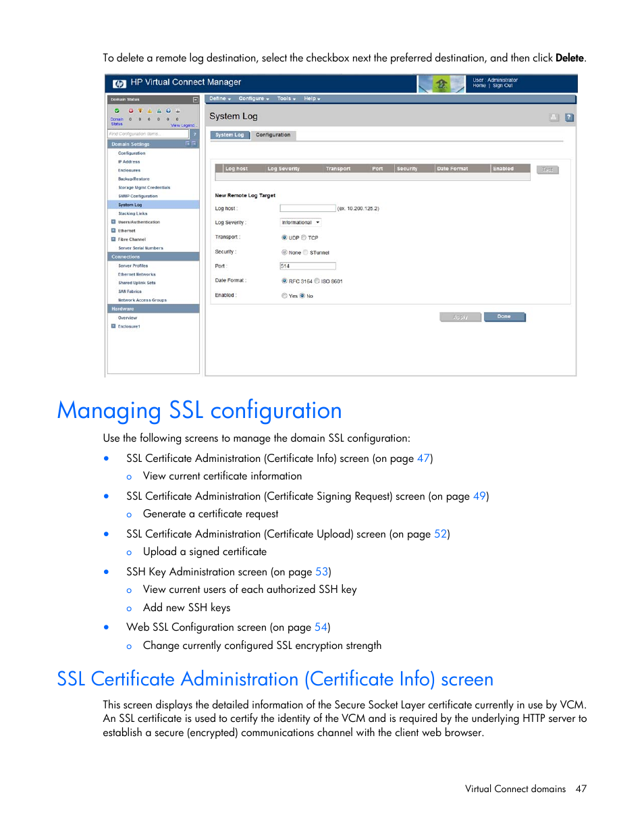
Task: Select None for Security
Action: [x=284, y=253]
